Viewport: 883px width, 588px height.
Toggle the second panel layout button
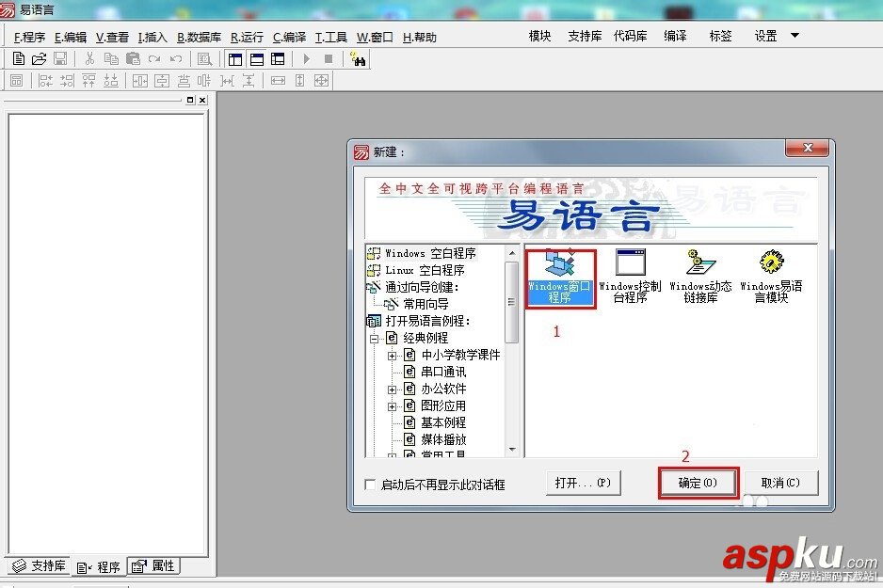click(257, 59)
